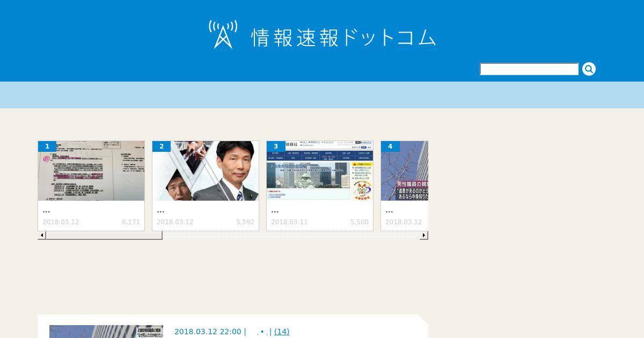Open ranked article 2 politician thumbnail
This screenshot has width=644, height=338.
[206, 171]
